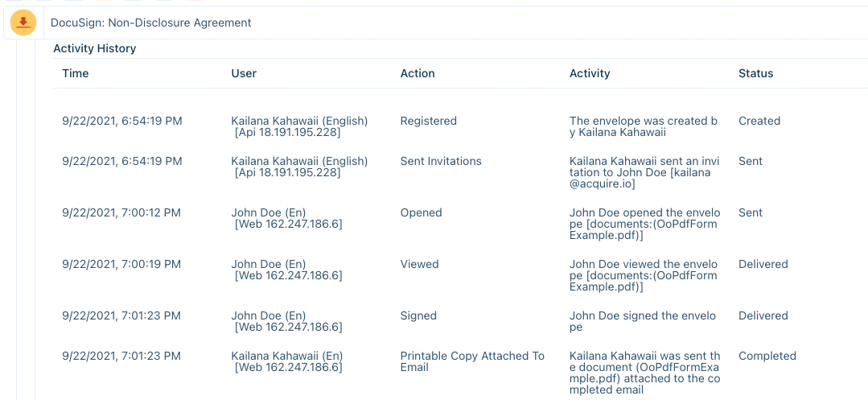Click the Activity column header

point(590,73)
